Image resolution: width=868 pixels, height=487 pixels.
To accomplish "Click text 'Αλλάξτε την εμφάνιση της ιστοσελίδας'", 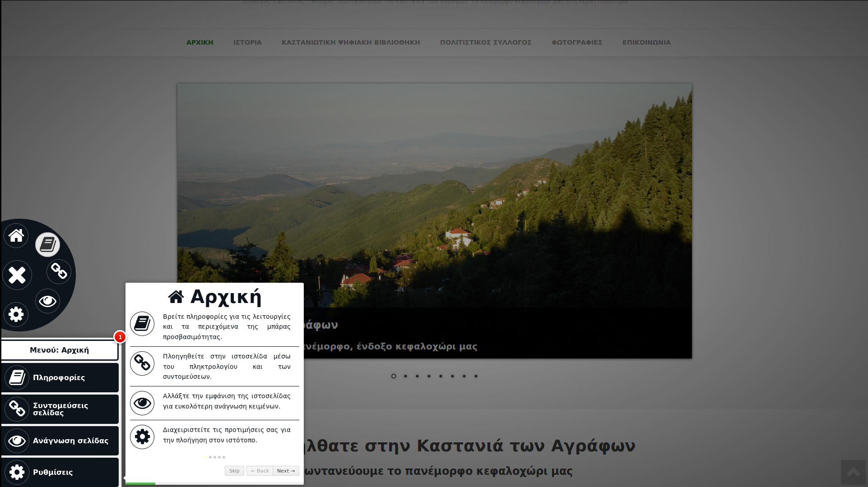I will coord(227,396).
